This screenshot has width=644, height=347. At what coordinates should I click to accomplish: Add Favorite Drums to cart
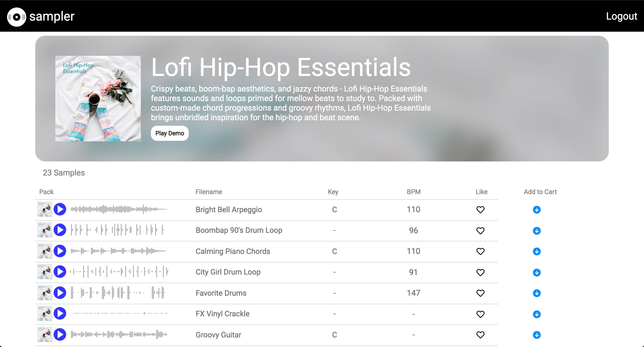[537, 293]
